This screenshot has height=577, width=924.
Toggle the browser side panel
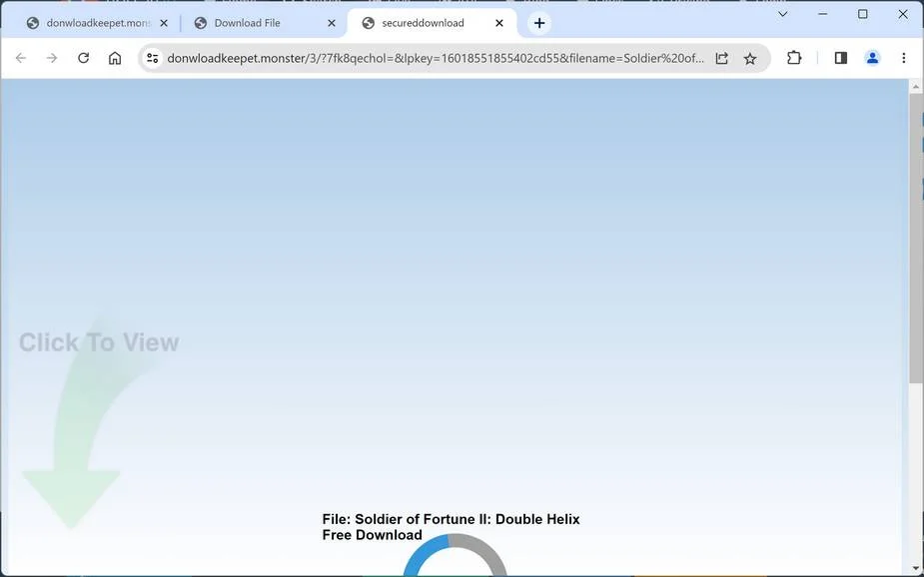840,58
